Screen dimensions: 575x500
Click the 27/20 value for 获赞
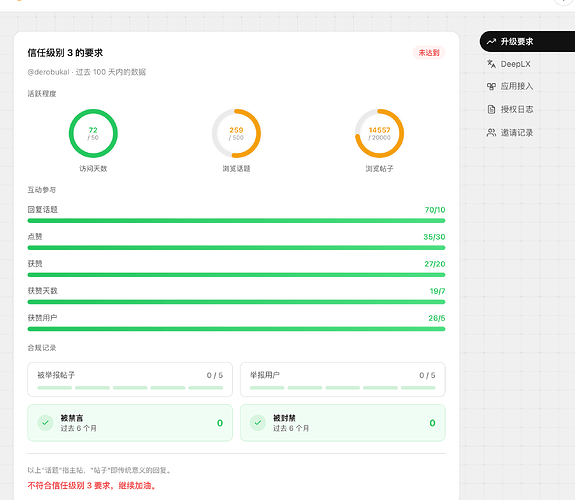pyautogui.click(x=435, y=264)
